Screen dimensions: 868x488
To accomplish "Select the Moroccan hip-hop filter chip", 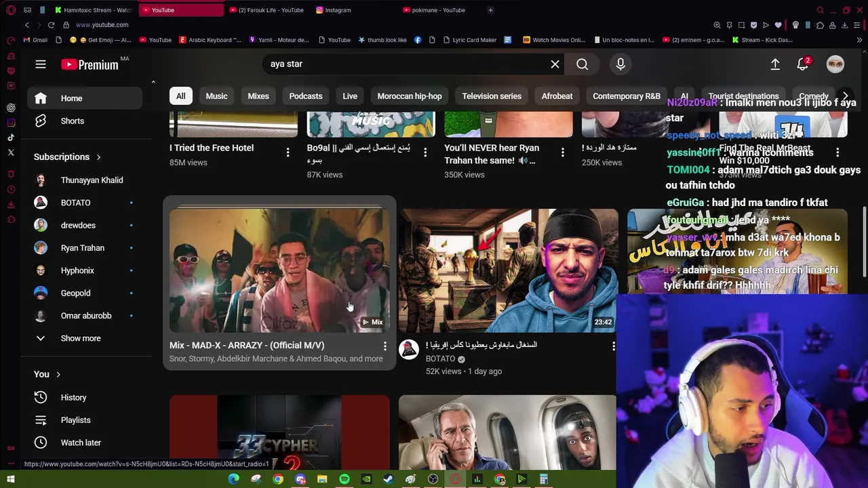I will click(x=410, y=96).
